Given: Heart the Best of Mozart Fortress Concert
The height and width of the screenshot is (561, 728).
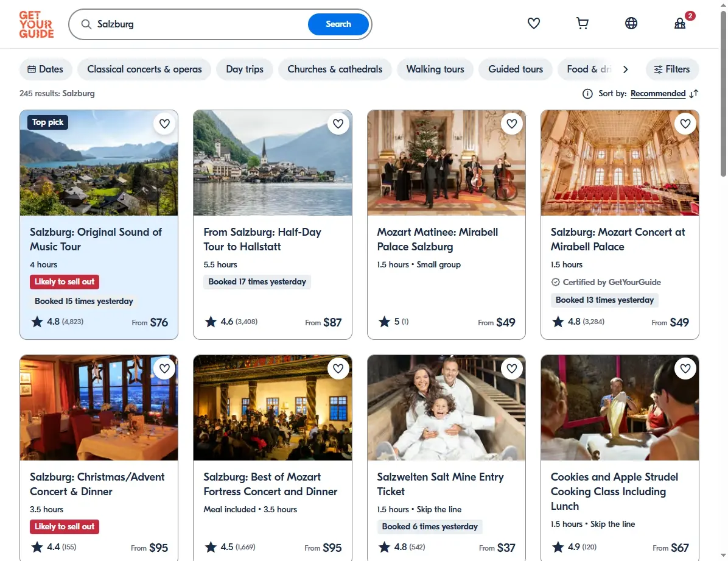Looking at the screenshot, I should click(x=338, y=369).
